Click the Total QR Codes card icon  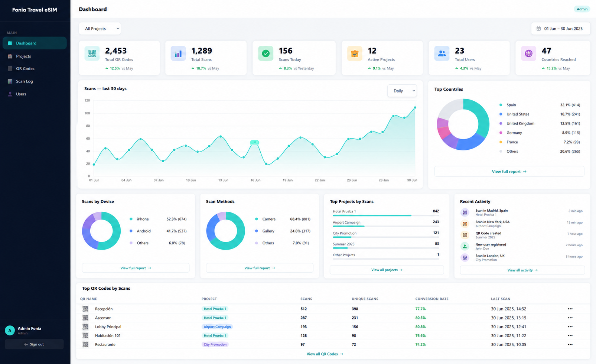click(x=92, y=53)
